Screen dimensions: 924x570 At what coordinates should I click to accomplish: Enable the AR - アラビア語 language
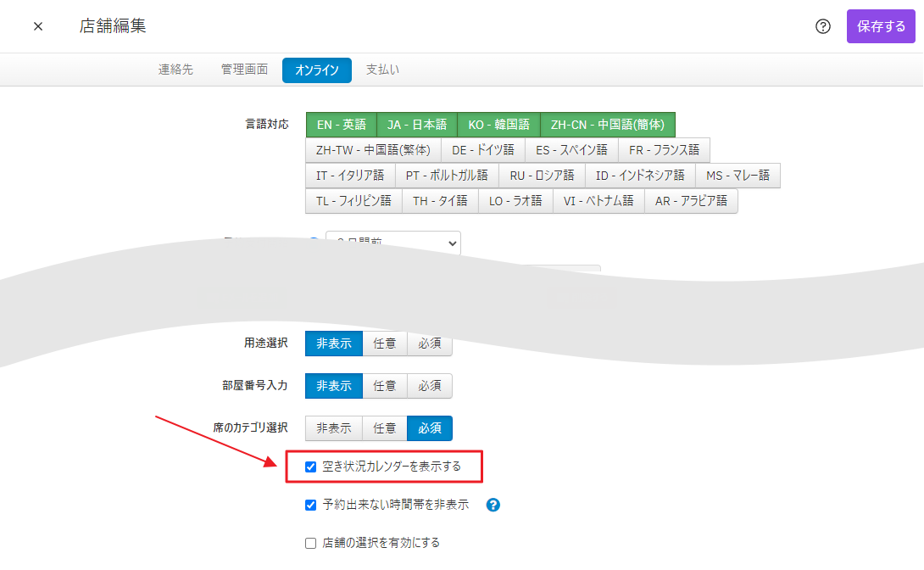click(691, 201)
